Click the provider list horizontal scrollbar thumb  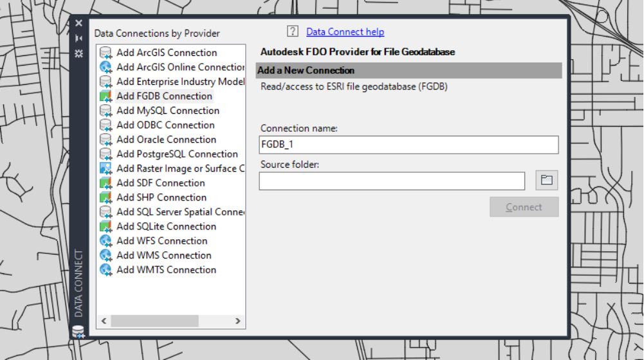[155, 321]
